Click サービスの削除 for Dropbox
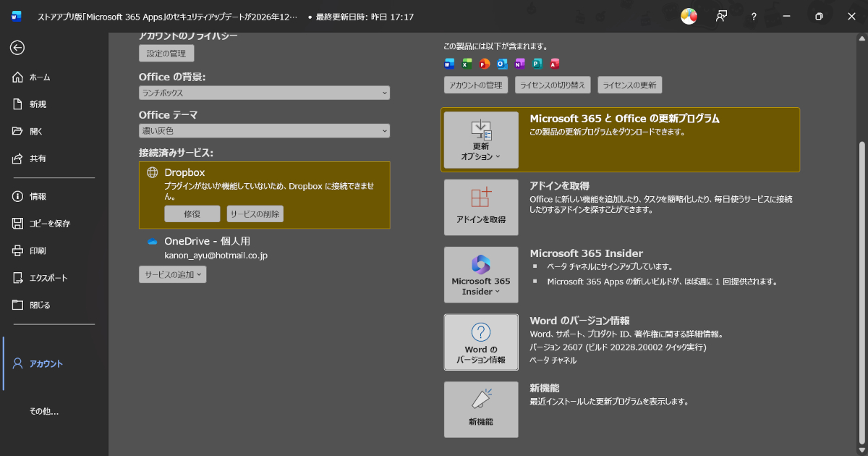 (x=255, y=214)
